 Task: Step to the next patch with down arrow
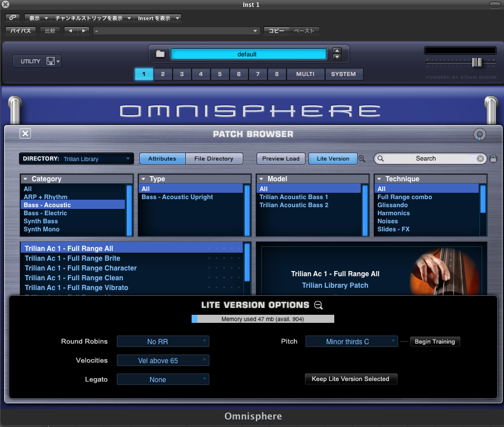tap(337, 57)
